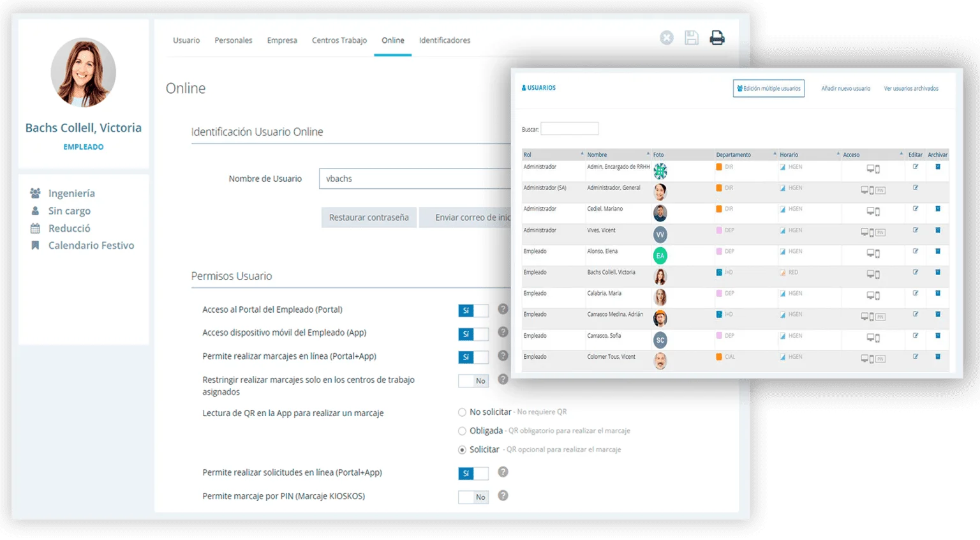The width and height of the screenshot is (980, 540).
Task: Click Ver usuarios archivados link
Action: click(x=911, y=89)
